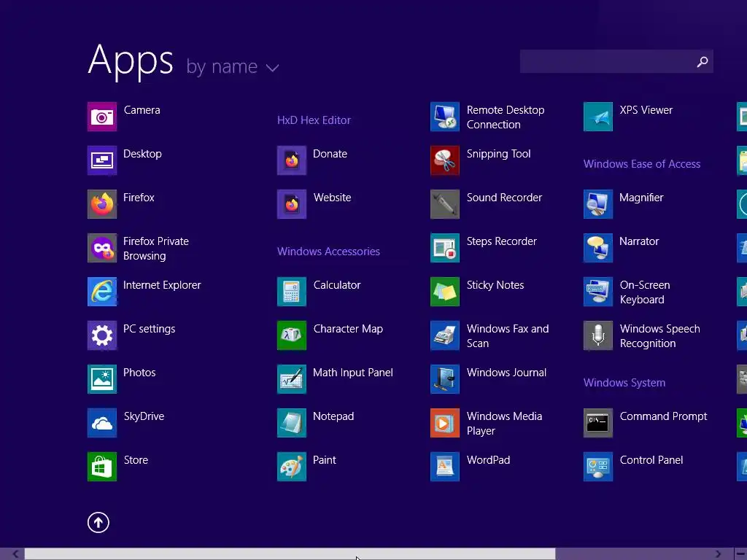Open the Sound Recorder icon
The width and height of the screenshot is (747, 560).
[445, 204]
